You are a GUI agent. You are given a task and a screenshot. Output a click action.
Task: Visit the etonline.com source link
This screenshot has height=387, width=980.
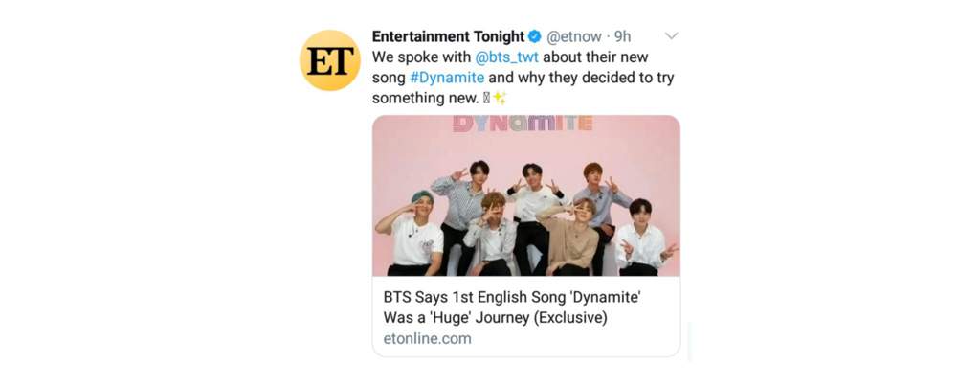pos(428,339)
